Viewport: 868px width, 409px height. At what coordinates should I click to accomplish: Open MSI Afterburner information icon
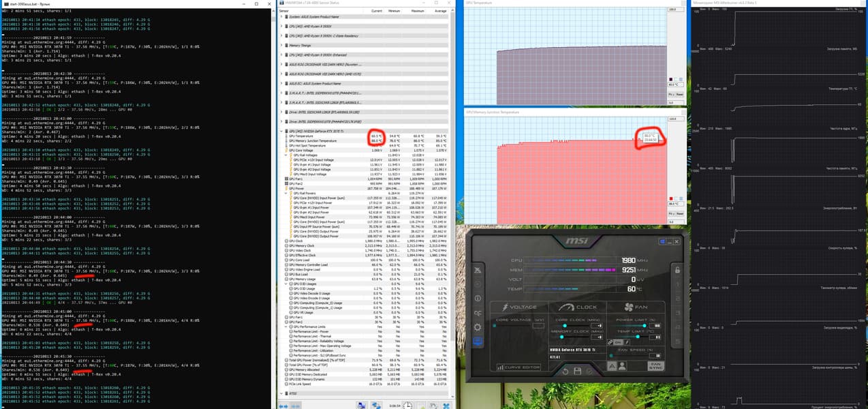(478, 298)
